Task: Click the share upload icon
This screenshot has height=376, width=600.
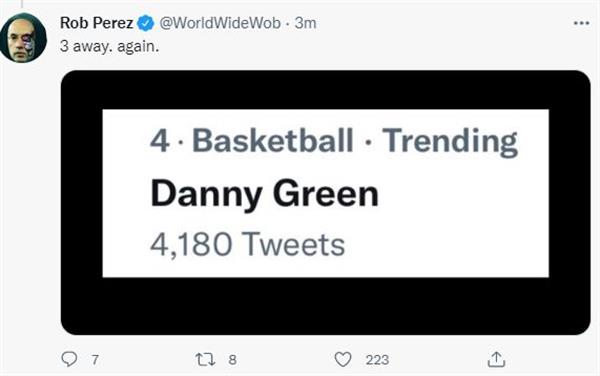Action: 496,359
